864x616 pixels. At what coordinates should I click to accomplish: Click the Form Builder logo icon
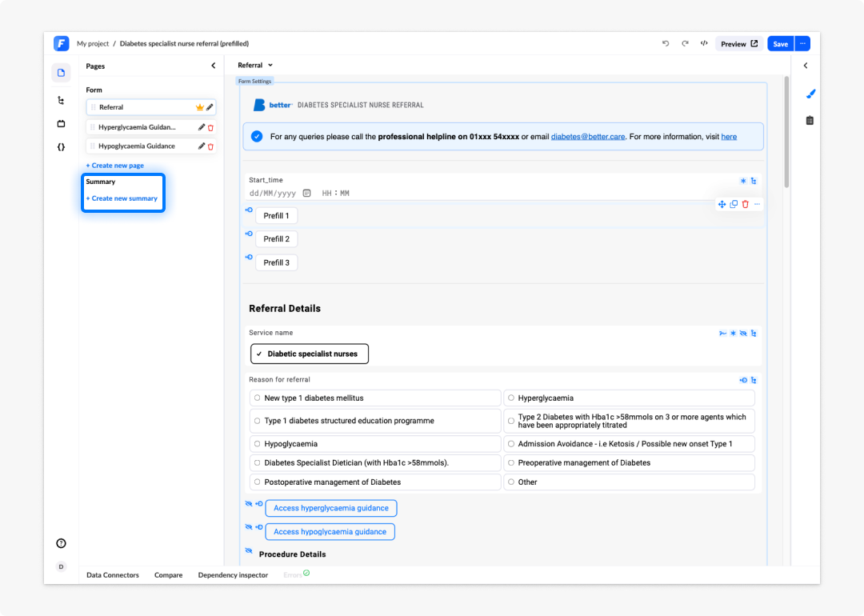click(61, 43)
